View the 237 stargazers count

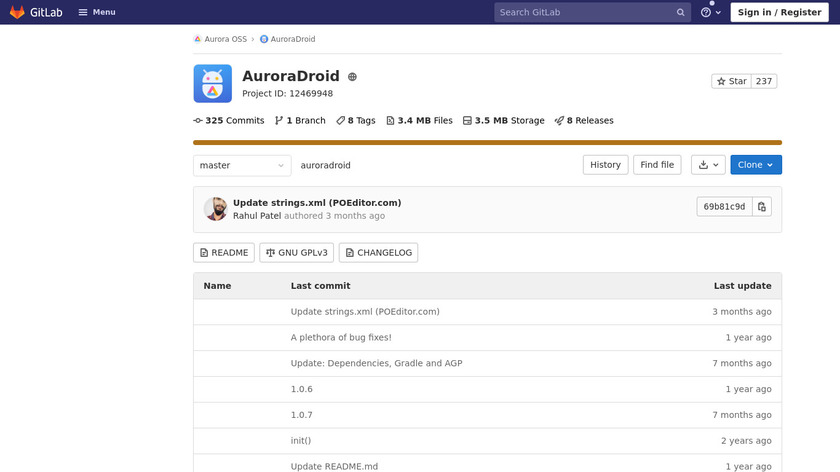pos(764,81)
